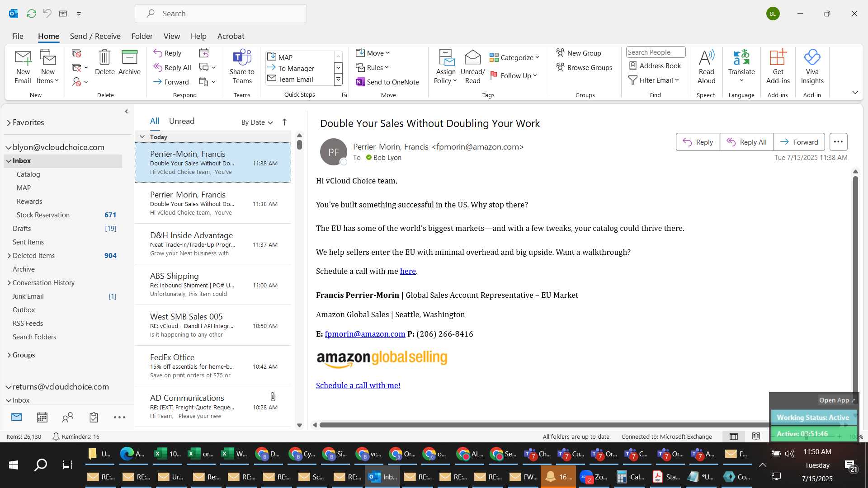Click the Undo icon in title bar
Viewport: 868px width, 488px height.
tap(47, 14)
